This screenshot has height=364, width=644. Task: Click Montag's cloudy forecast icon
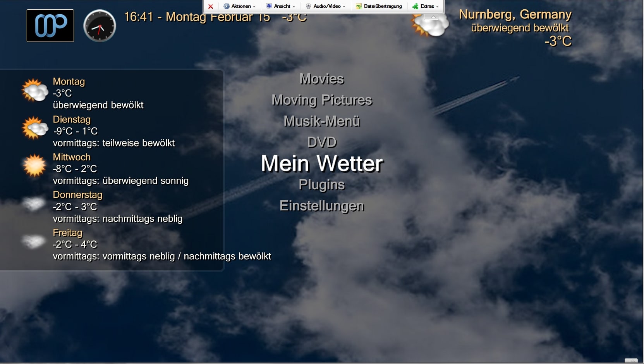(35, 90)
